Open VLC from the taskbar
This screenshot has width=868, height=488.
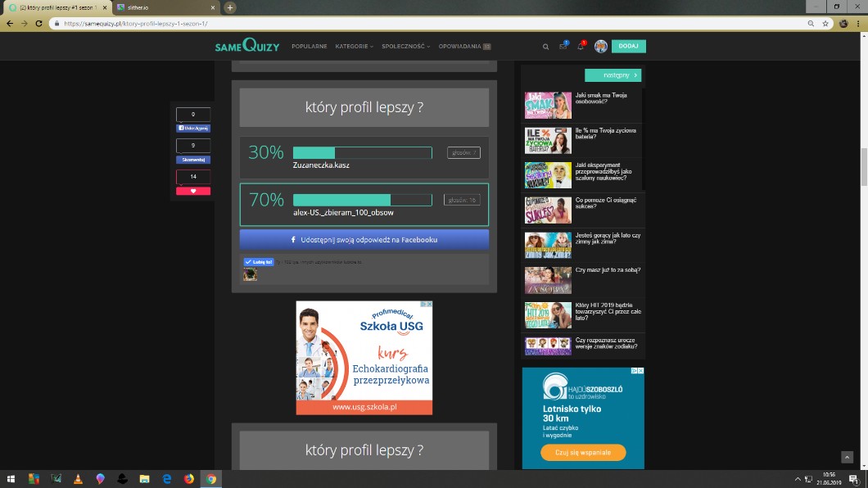coord(78,479)
